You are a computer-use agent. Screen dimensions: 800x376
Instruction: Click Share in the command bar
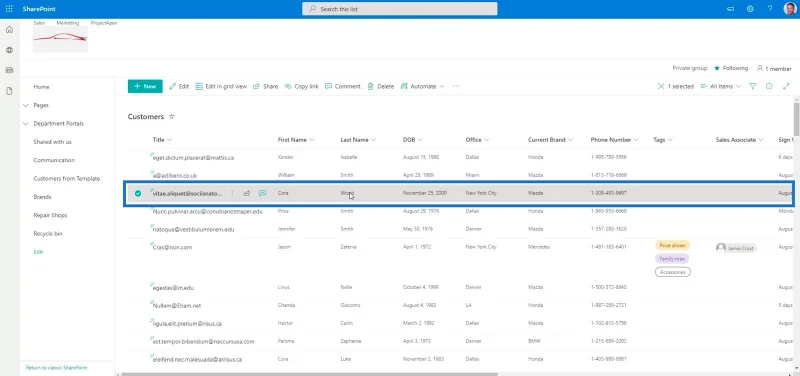265,86
